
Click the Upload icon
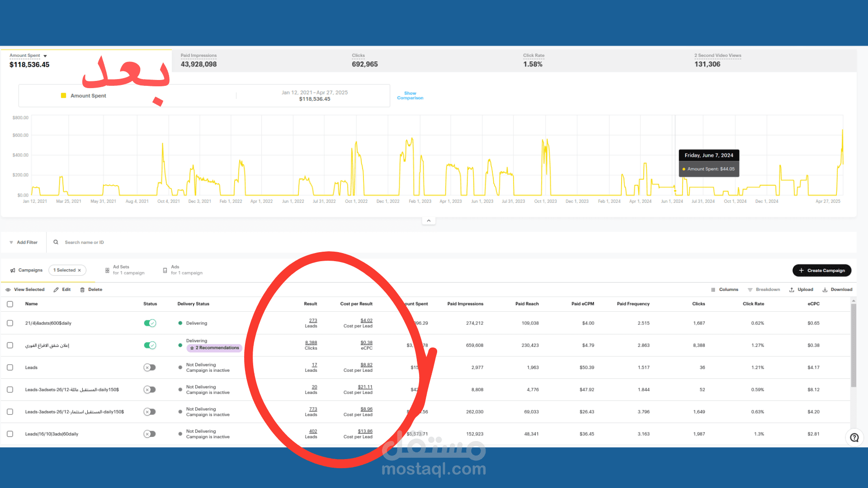pos(792,290)
